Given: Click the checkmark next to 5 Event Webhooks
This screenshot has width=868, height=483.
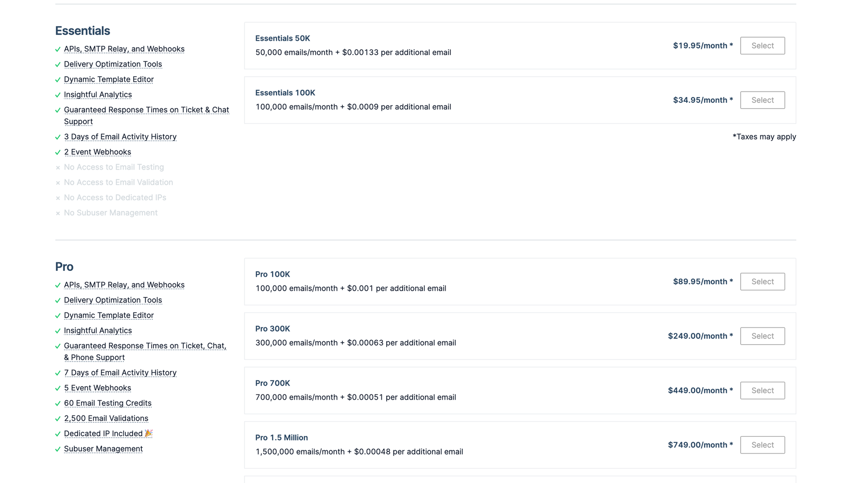Looking at the screenshot, I should [58, 388].
